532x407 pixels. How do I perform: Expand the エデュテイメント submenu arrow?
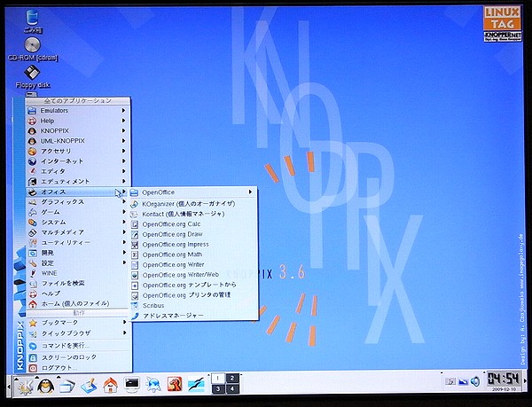pos(123,182)
